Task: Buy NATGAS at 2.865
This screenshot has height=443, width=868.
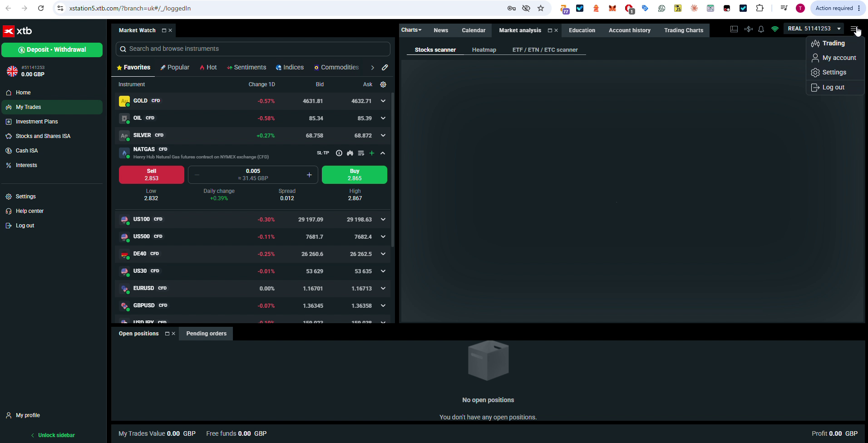Action: [355, 175]
